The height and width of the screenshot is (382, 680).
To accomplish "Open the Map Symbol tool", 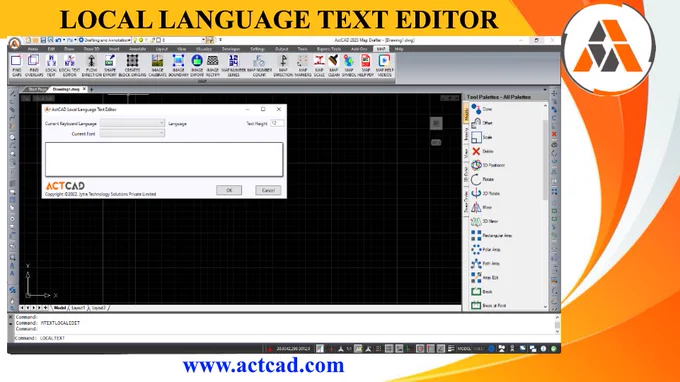I will click(349, 66).
